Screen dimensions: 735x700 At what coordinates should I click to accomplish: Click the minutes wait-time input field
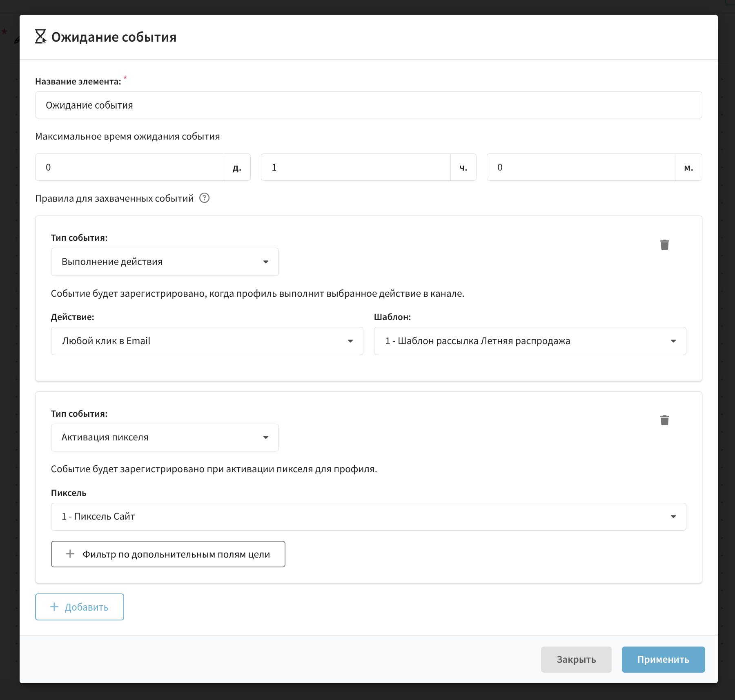coord(580,167)
